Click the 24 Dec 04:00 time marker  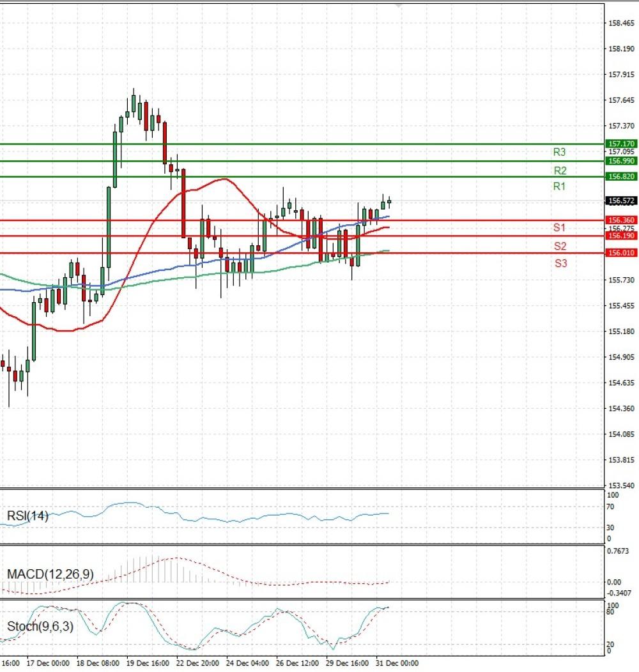247,663
